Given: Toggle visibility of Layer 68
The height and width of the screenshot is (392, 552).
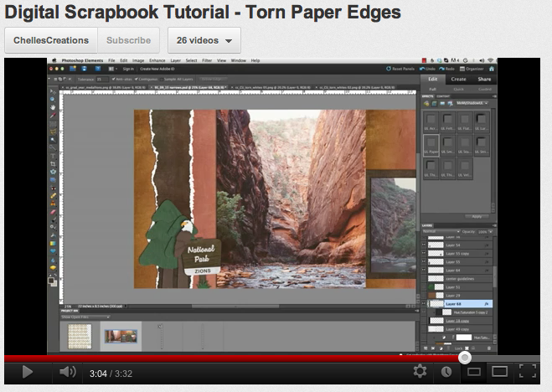Looking at the screenshot, I should point(424,304).
